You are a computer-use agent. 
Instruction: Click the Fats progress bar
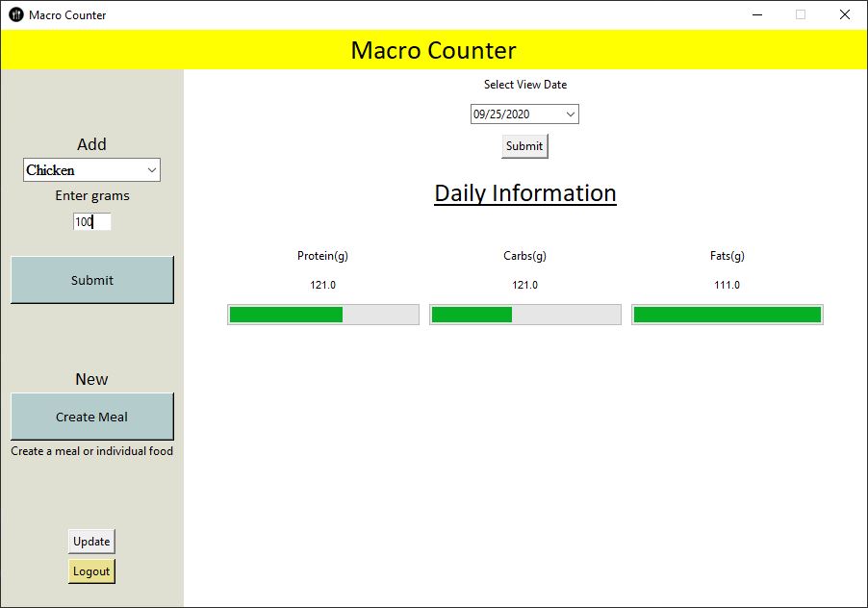point(728,315)
